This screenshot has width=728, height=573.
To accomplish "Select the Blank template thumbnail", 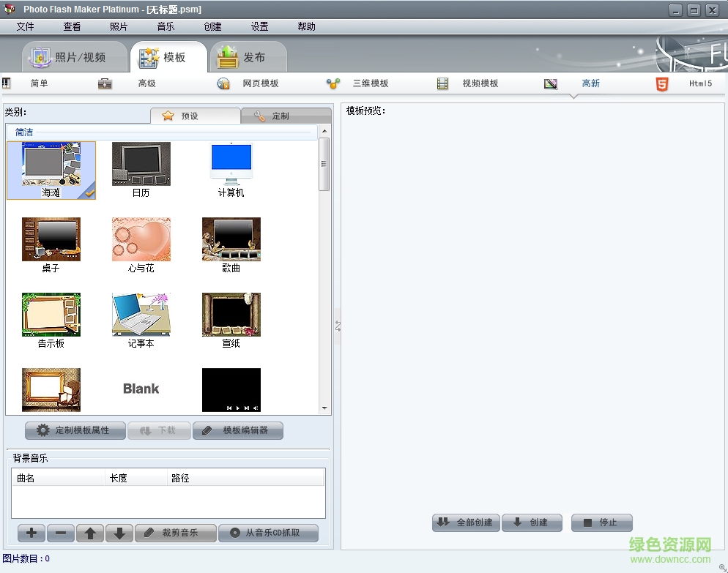I will [x=141, y=389].
